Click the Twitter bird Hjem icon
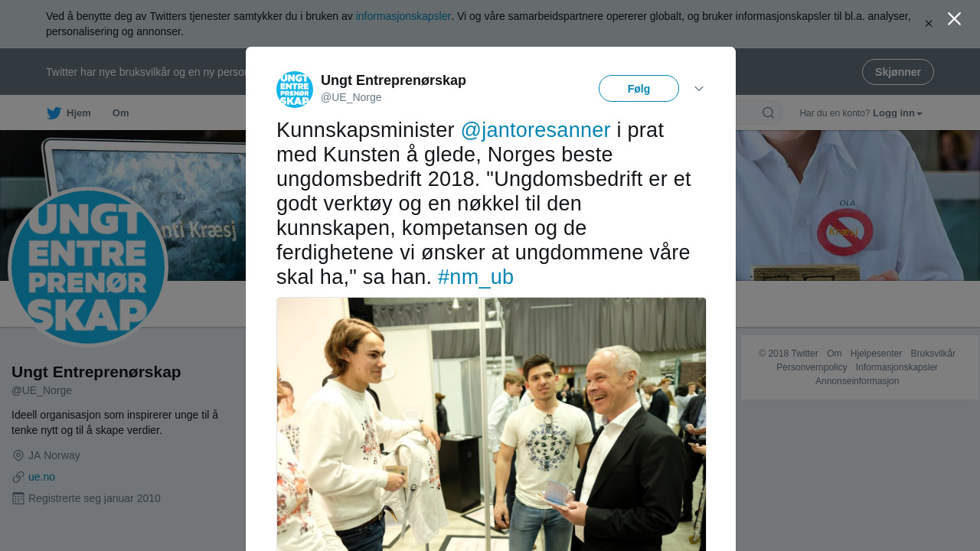This screenshot has width=980, height=551. pos(54,113)
